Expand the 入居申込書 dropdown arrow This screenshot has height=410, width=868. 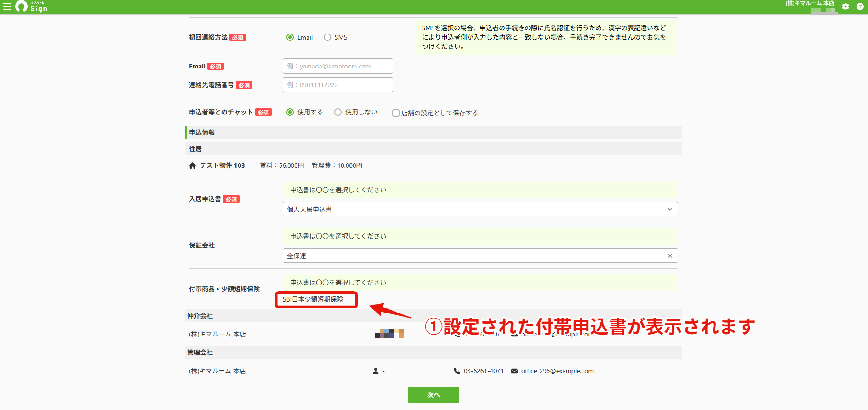(670, 209)
